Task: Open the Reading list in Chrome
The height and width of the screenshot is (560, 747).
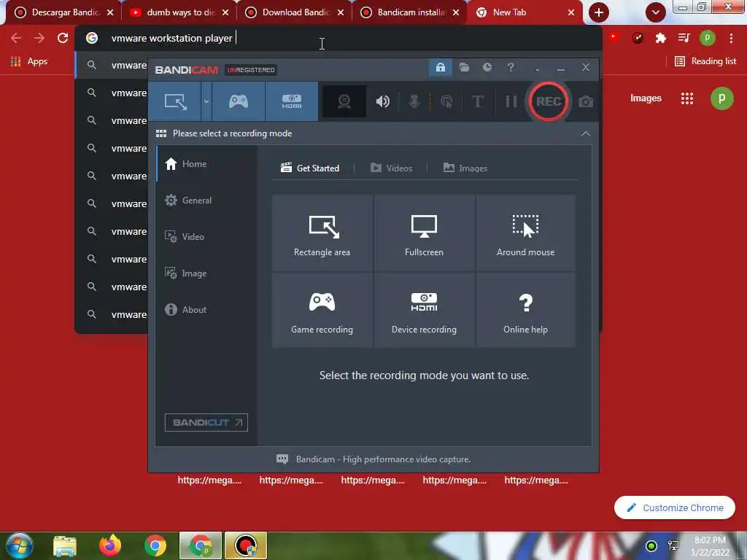Action: 705,61
